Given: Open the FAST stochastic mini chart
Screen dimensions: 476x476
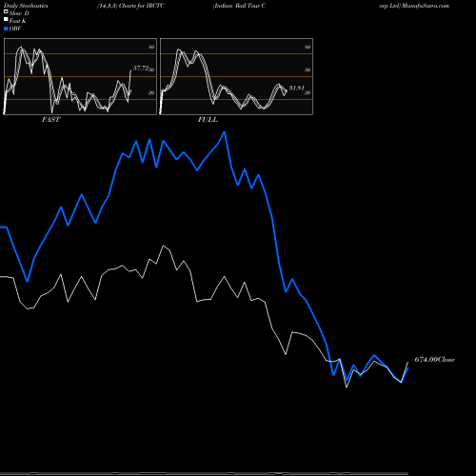Looking at the screenshot, I should click(x=80, y=76).
